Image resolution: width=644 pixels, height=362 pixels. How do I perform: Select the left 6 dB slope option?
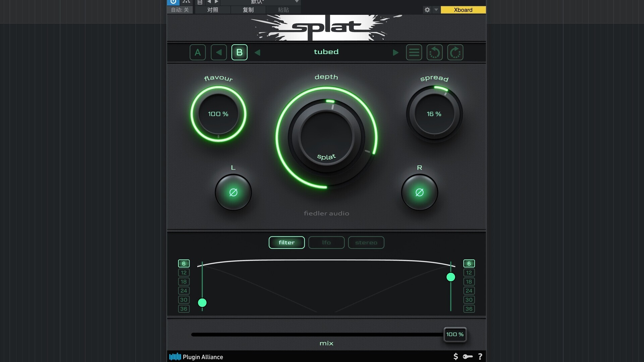click(184, 263)
